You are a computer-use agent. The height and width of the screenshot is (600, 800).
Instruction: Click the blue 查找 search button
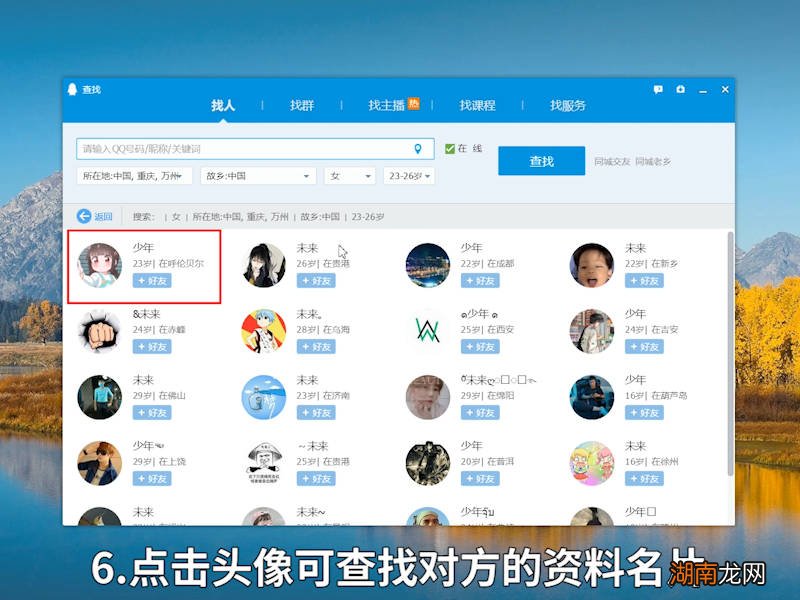click(x=541, y=160)
